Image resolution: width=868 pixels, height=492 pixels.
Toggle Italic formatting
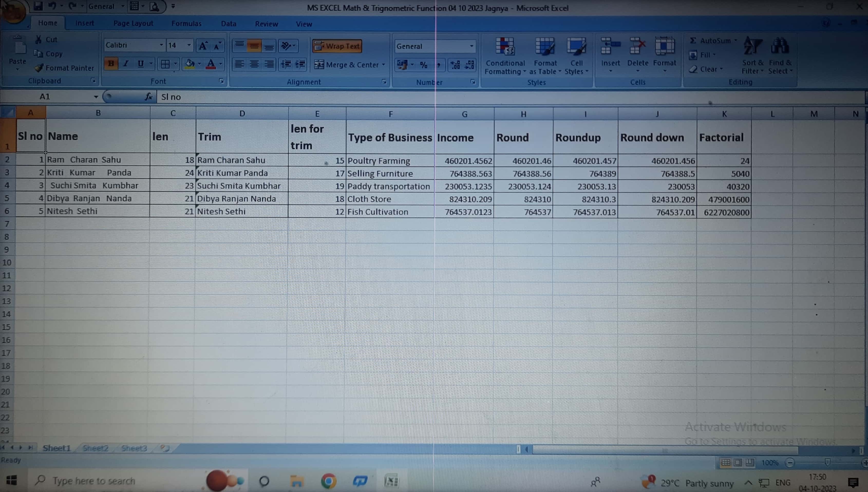pos(126,63)
